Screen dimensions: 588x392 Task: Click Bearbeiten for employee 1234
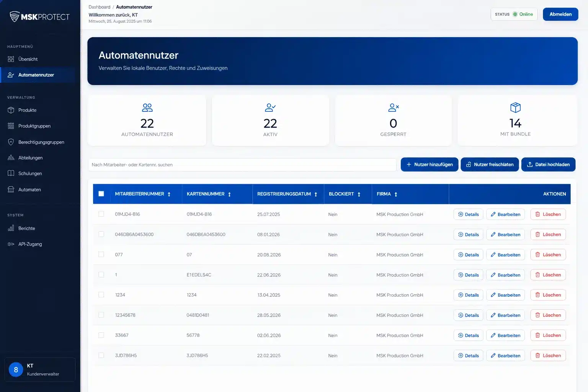point(505,295)
